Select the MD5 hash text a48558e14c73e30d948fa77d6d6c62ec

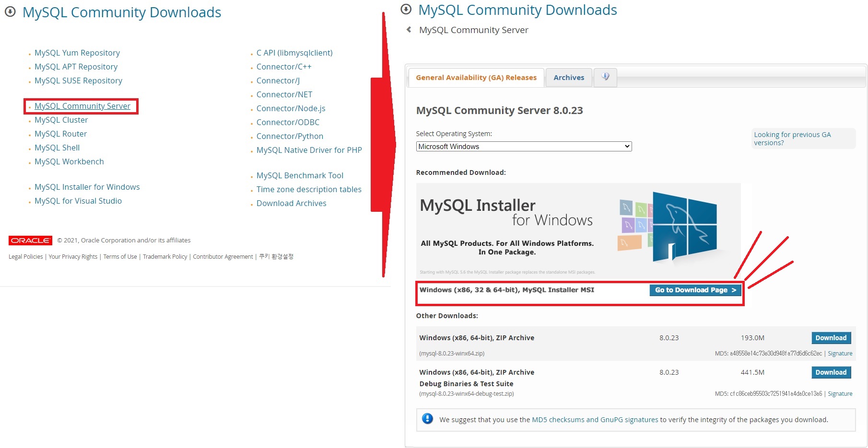pos(776,354)
